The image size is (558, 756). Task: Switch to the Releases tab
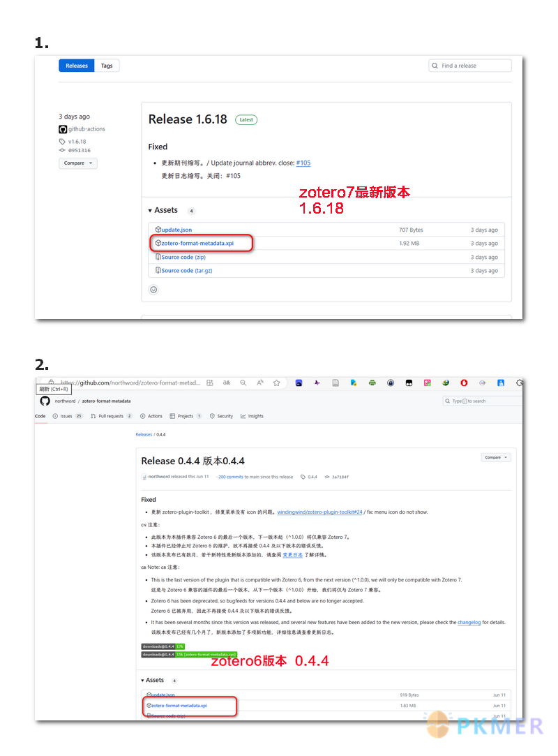point(77,66)
